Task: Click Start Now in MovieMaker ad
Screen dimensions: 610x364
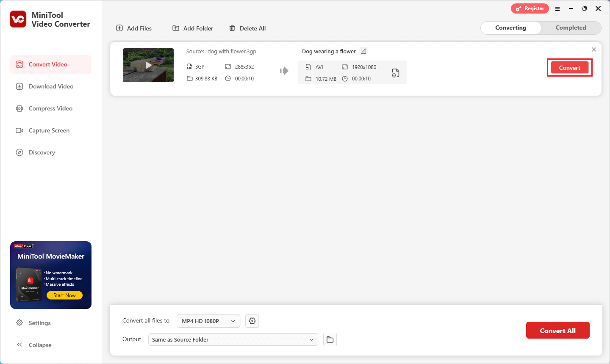Action: [x=64, y=295]
